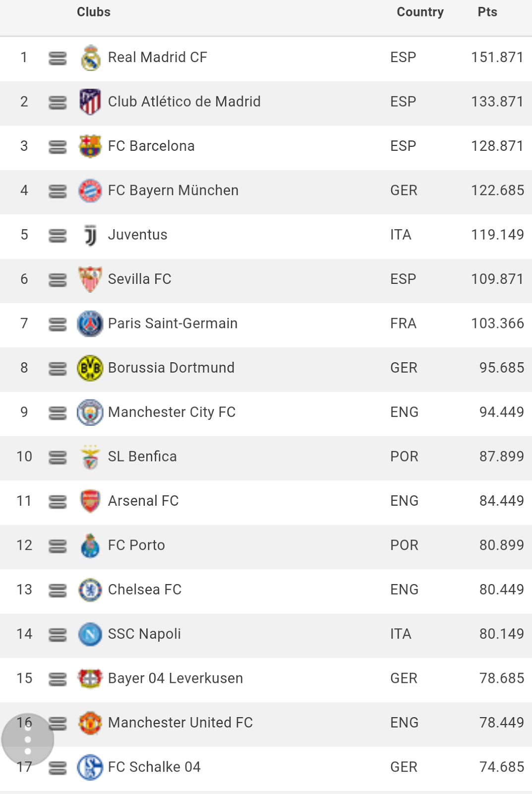Tap the FC Schalke 04 crest
Image resolution: width=532 pixels, height=794 pixels.
point(90,767)
